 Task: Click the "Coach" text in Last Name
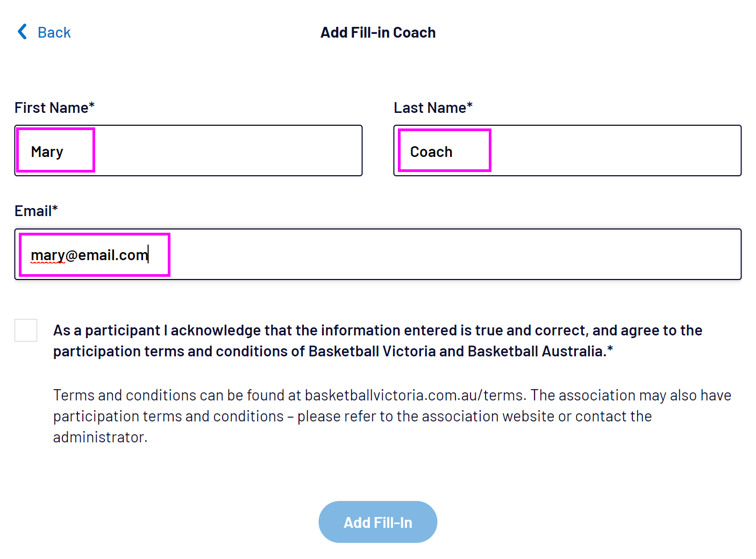coord(431,152)
